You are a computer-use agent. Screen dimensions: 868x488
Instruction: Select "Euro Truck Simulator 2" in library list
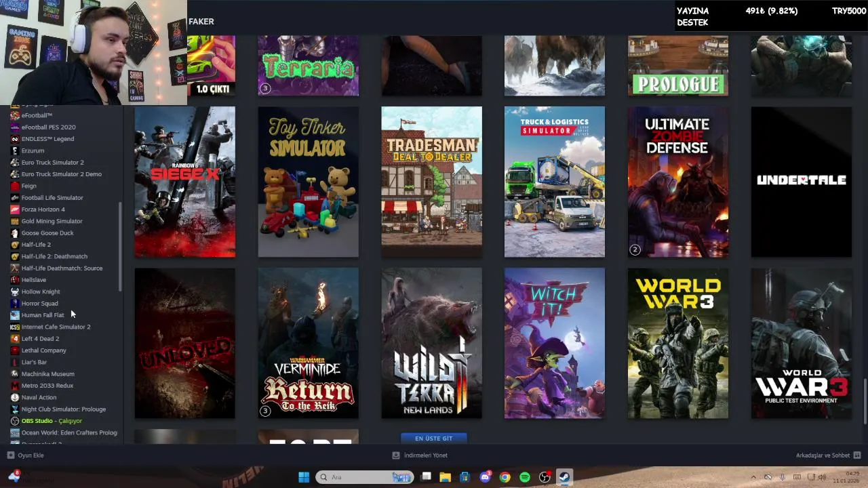[52, 163]
